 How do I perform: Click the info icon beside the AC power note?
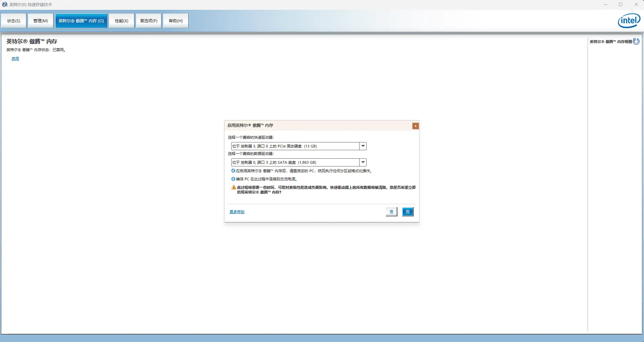pos(233,179)
